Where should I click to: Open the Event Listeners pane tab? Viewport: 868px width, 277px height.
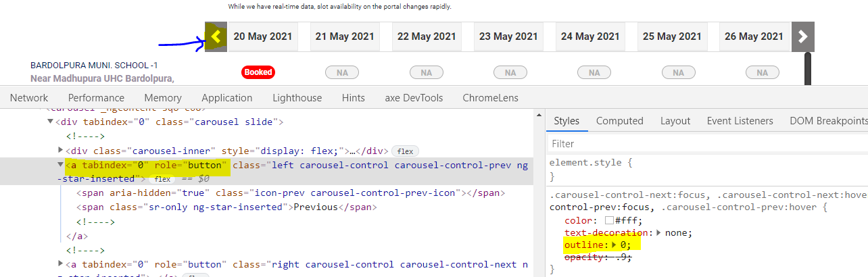[x=740, y=121]
